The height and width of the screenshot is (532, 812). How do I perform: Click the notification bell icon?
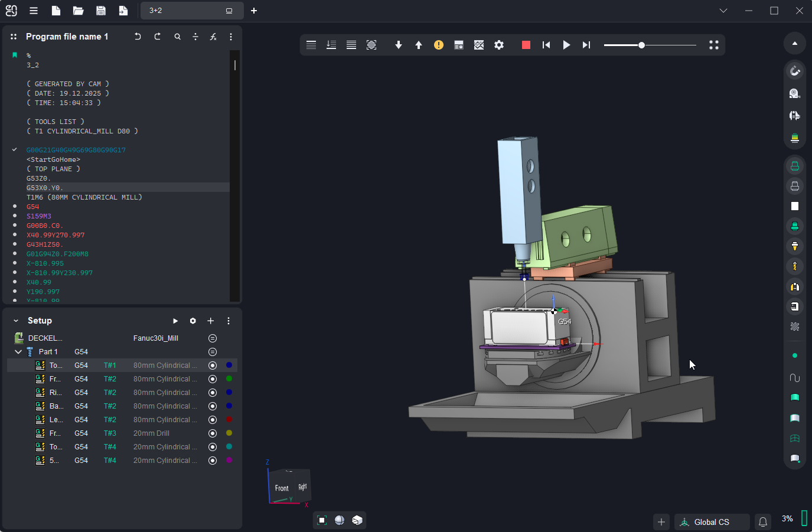point(763,522)
